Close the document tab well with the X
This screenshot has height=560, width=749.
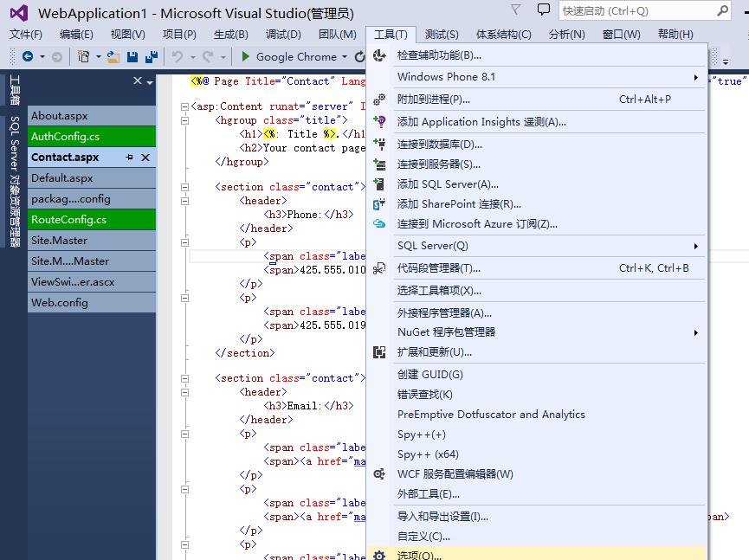pyautogui.click(x=138, y=80)
